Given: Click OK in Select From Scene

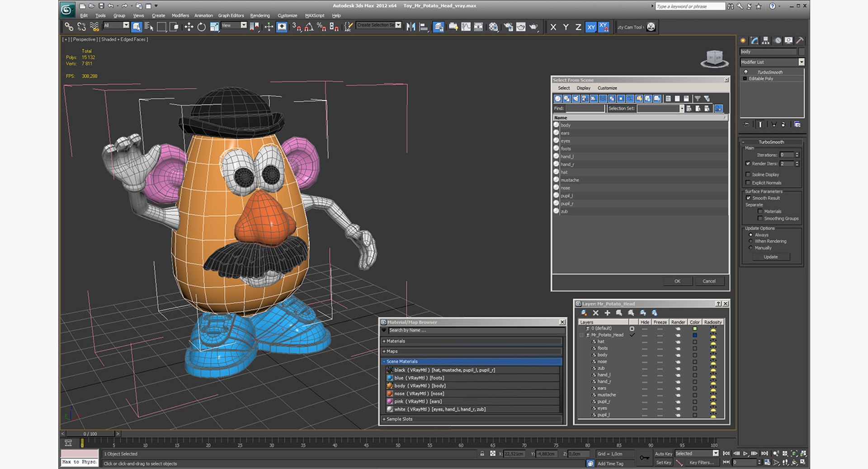Looking at the screenshot, I should pyautogui.click(x=677, y=281).
